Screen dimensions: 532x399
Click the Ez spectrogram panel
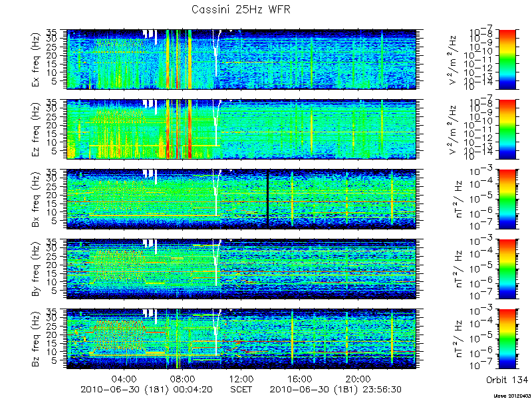point(241,129)
